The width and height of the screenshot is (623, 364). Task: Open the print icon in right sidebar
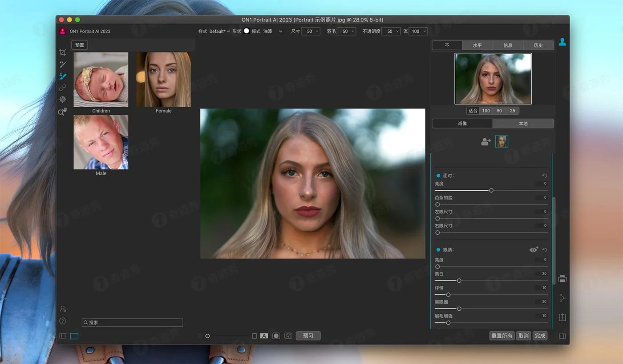[562, 279]
